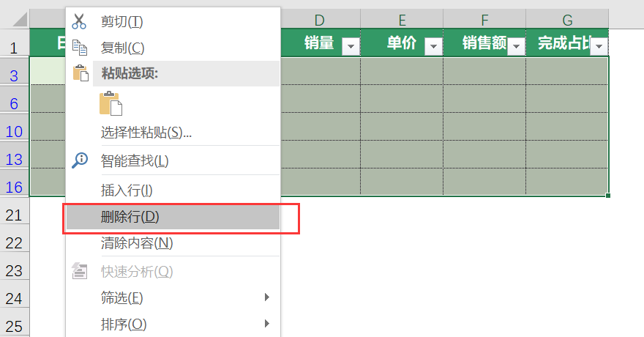Open the 单价 column filter dropdown

(x=433, y=46)
